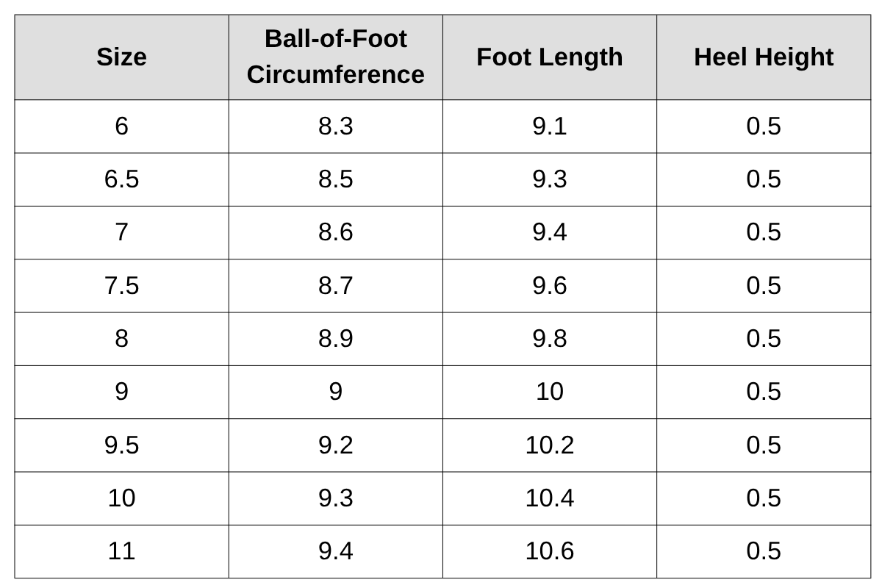882x588 pixels.
Task: Select the Heel Height header cell
Action: [x=763, y=57]
